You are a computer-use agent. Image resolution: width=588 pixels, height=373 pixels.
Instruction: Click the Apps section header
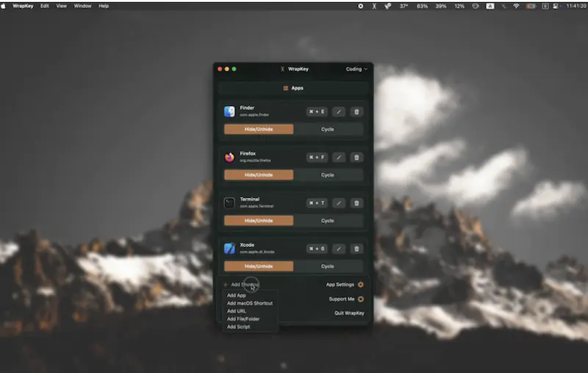(x=293, y=88)
